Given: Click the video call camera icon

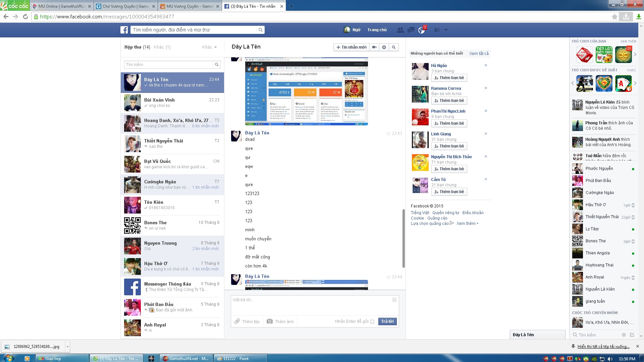Looking at the screenshot, I should (374, 47).
